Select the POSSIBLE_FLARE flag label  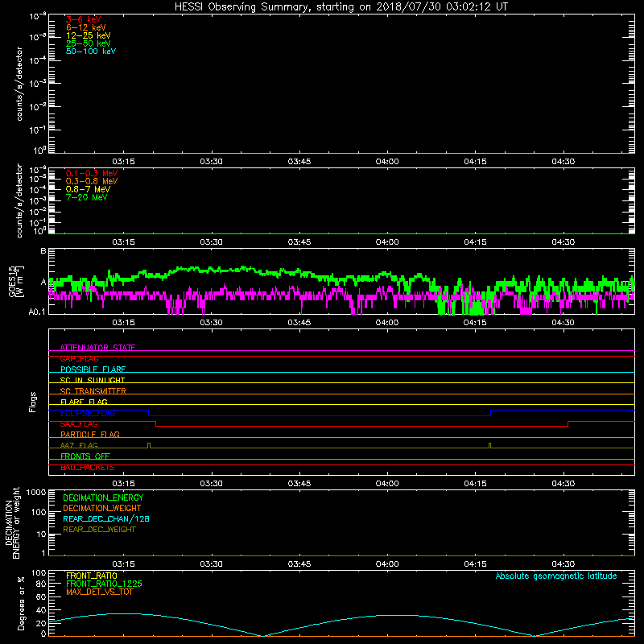[93, 369]
